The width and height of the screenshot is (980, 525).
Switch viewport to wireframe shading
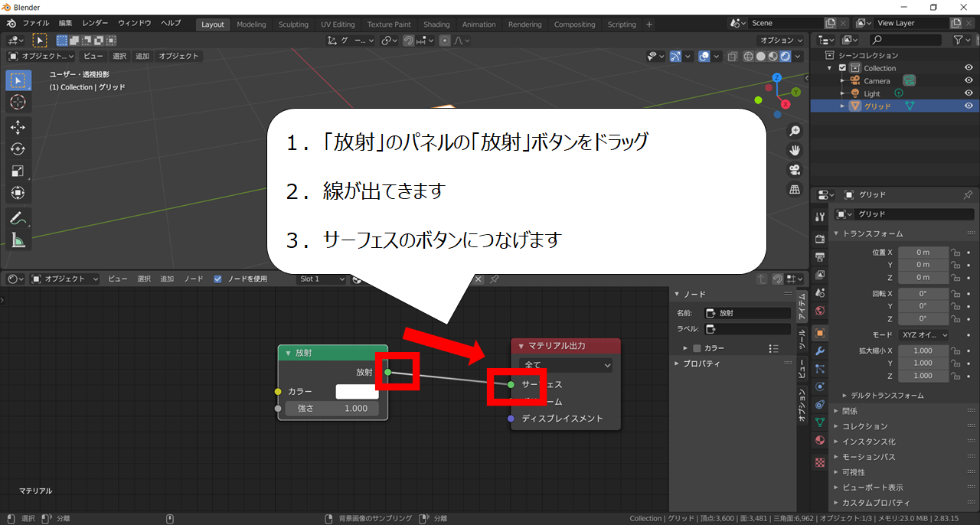click(747, 56)
